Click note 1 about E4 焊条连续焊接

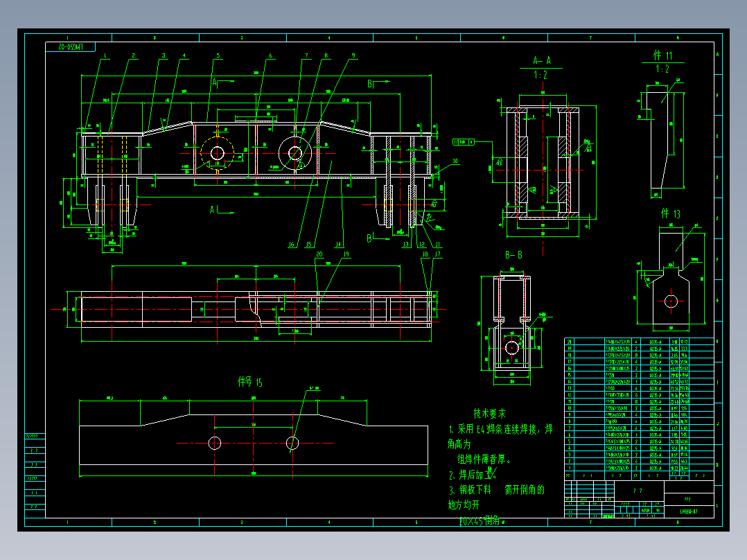pyautogui.click(x=501, y=429)
